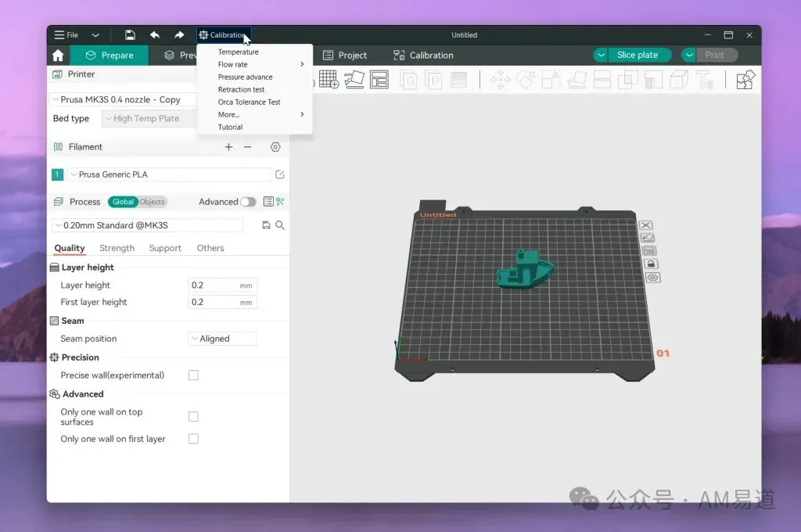Click the Undo arrow
801x532 pixels.
[x=155, y=34]
